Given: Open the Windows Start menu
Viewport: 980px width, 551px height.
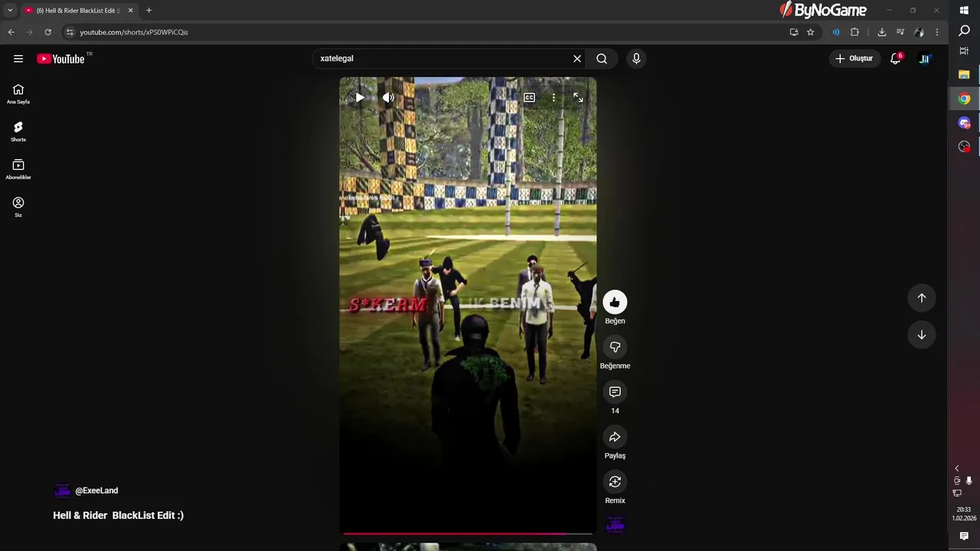Looking at the screenshot, I should pos(964,10).
